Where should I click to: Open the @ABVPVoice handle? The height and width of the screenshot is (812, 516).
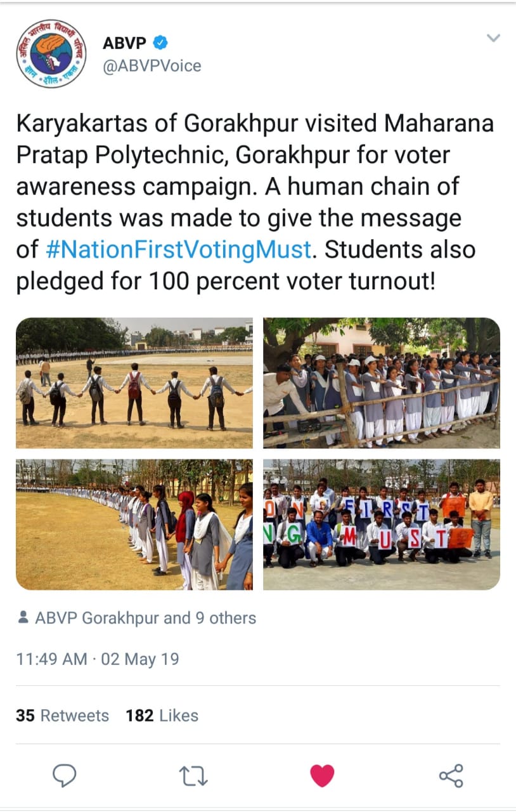click(152, 65)
